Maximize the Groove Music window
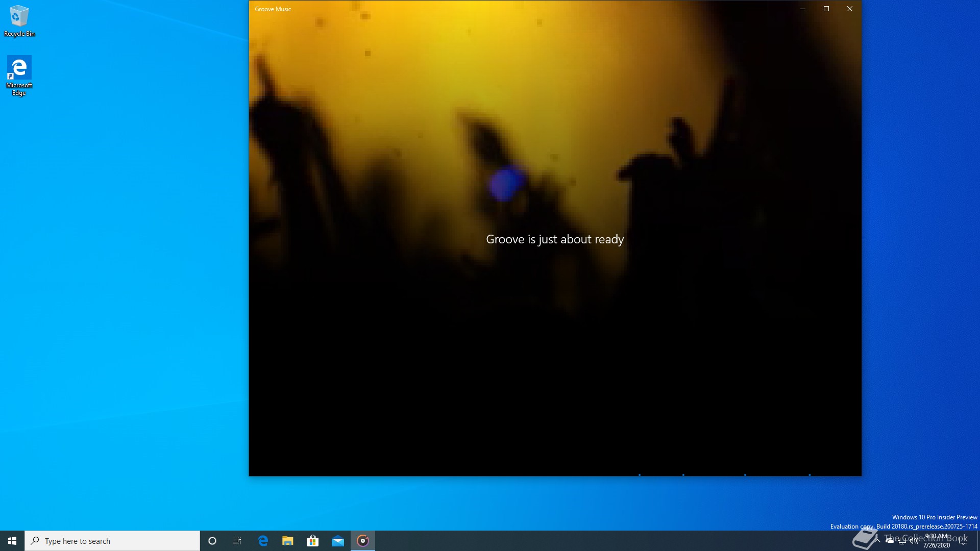 pyautogui.click(x=826, y=9)
